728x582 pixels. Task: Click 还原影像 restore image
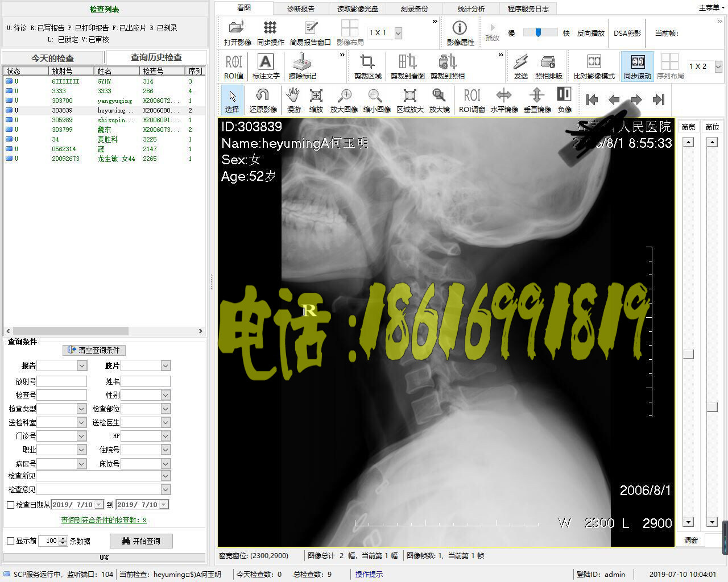(263, 100)
